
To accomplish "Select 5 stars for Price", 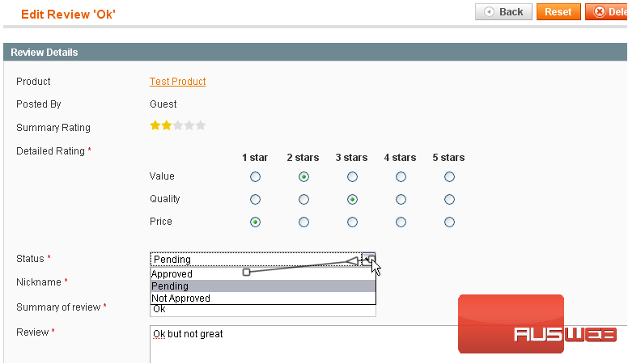I will [449, 222].
